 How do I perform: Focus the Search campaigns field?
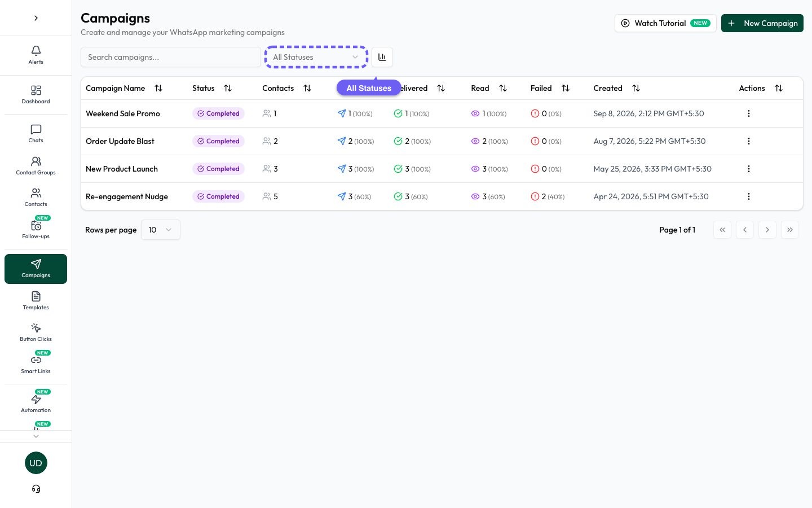coord(171,57)
